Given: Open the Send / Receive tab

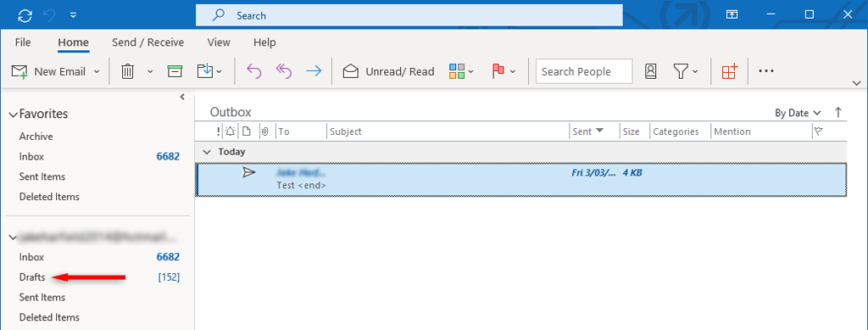Looking at the screenshot, I should pos(147,42).
